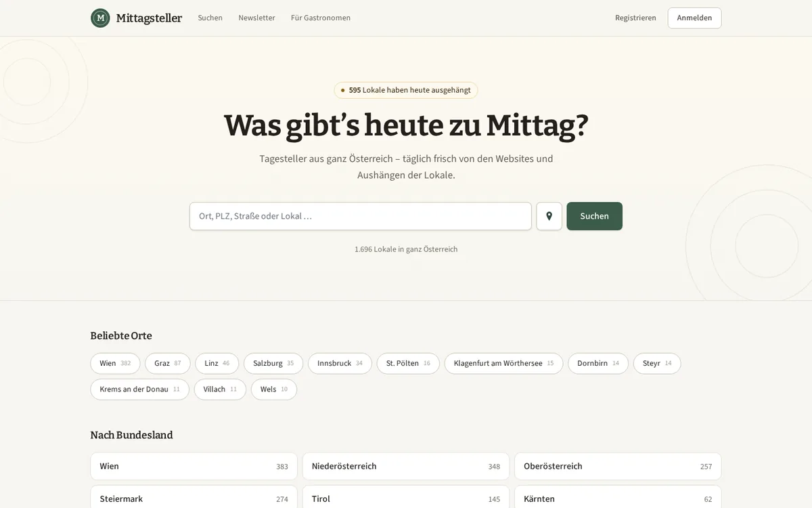Click the 'Nach Bundesland' heading

click(x=131, y=435)
